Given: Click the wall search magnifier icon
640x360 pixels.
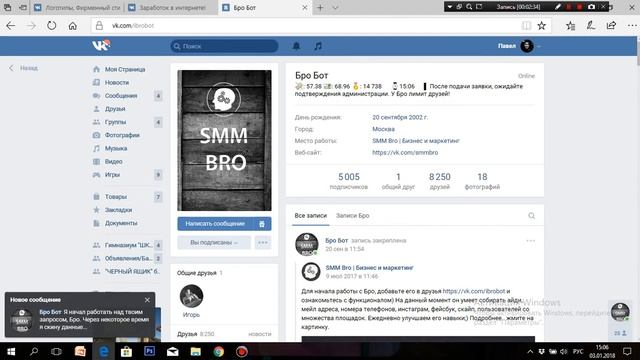Looking at the screenshot, I should coord(531,216).
